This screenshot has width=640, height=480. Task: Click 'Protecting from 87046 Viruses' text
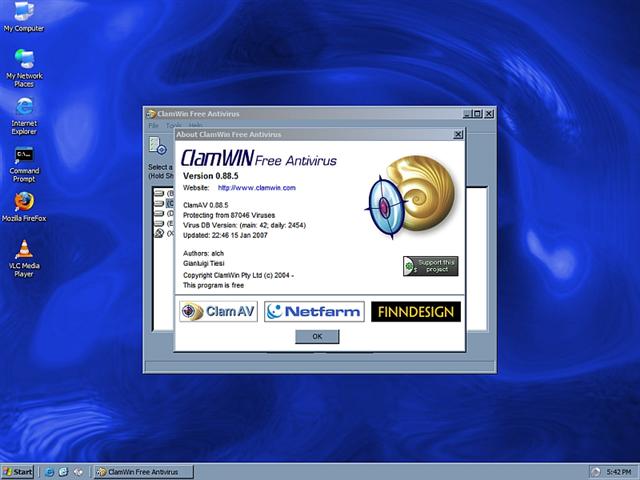(229, 215)
